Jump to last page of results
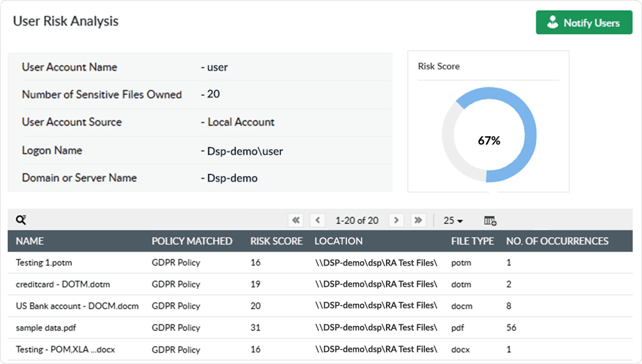The height and width of the screenshot is (364, 642). click(418, 220)
